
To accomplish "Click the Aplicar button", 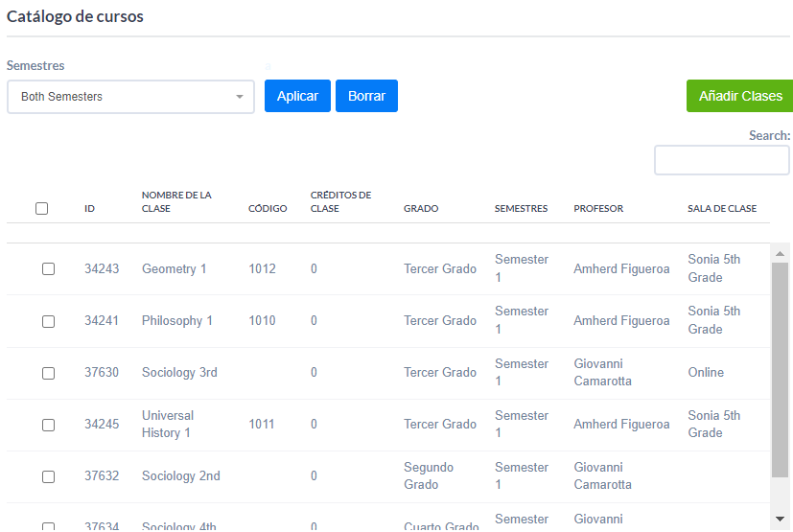I will pyautogui.click(x=297, y=96).
